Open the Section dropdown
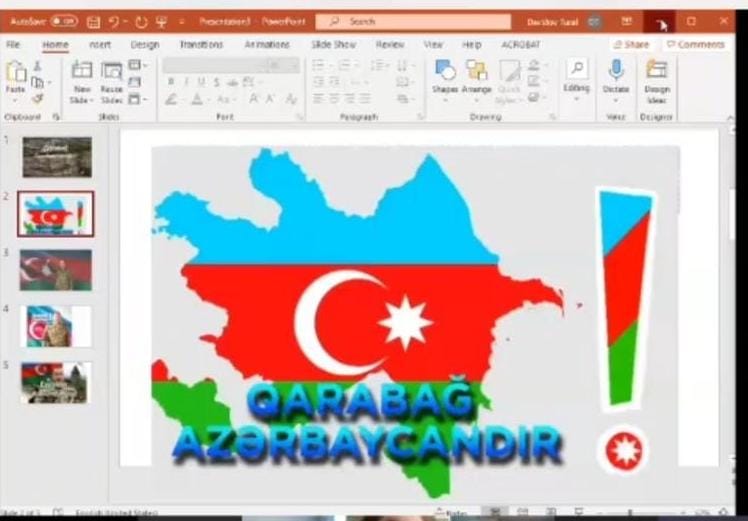 138,99
